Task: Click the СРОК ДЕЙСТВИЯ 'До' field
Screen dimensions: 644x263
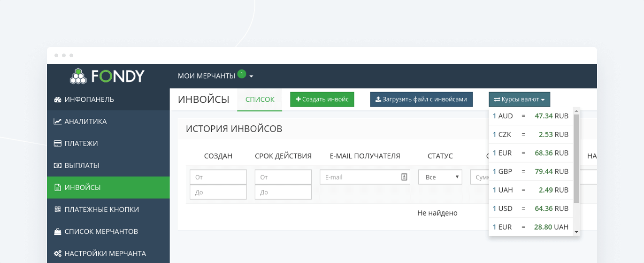Action: point(283,192)
